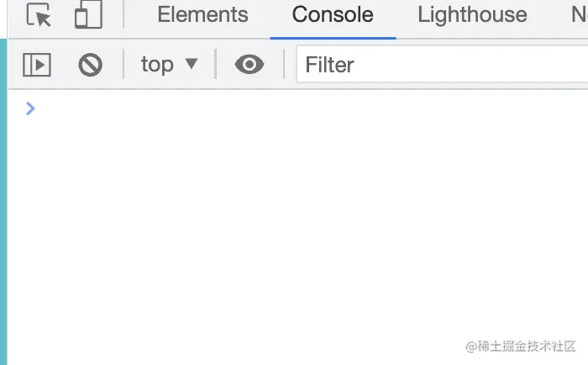
Task: Switch to the Elements tab
Action: coord(202,14)
